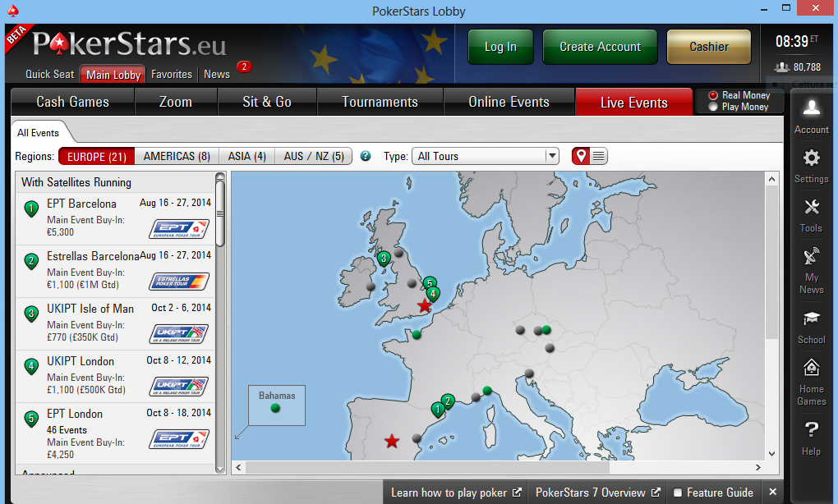Select the UKIPT Isle of Man event title
The height and width of the screenshot is (504, 838).
90,309
